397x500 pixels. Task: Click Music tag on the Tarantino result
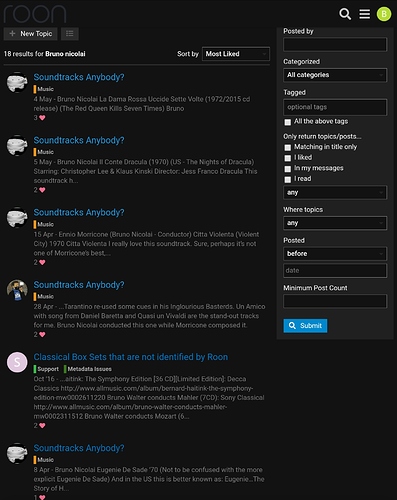(44, 296)
